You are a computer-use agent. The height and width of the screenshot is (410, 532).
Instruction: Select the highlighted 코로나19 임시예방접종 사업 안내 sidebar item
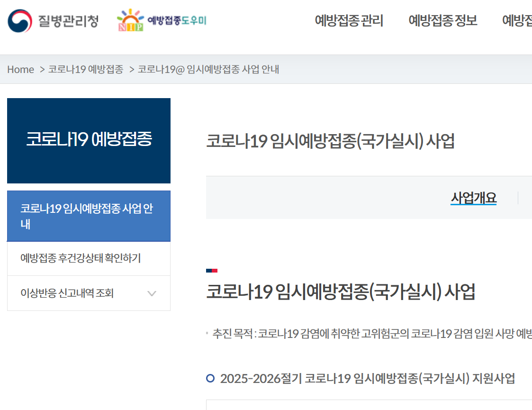pos(88,216)
